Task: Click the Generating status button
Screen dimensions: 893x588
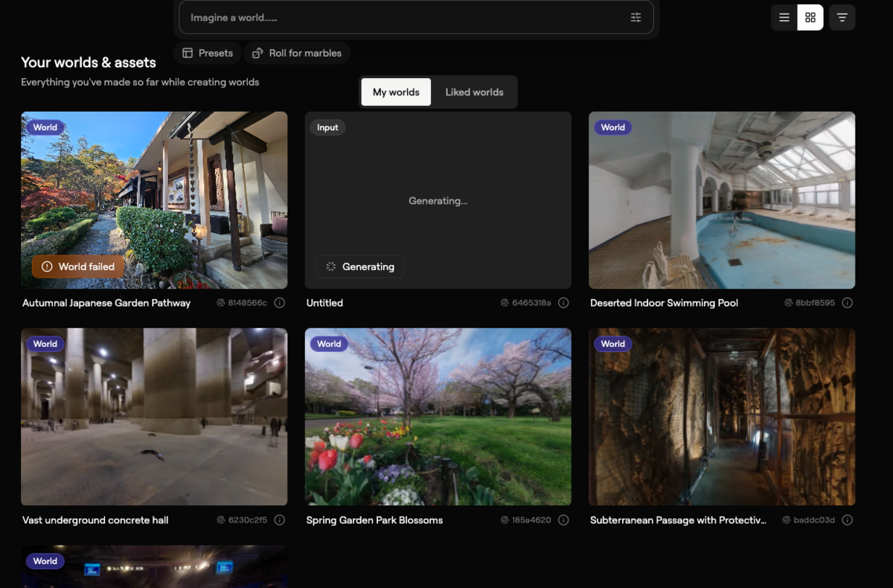Action: [x=360, y=266]
